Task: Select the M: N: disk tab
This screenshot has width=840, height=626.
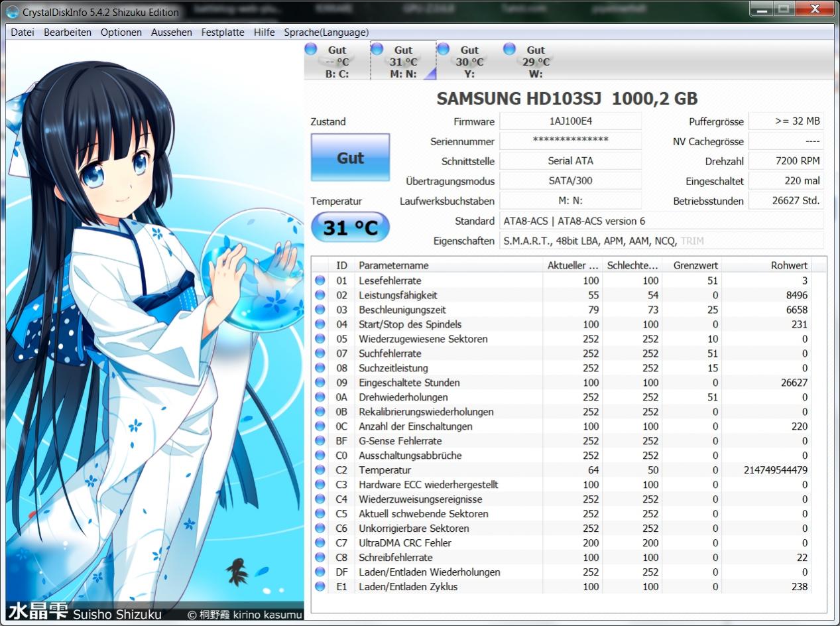Action: tap(403, 61)
